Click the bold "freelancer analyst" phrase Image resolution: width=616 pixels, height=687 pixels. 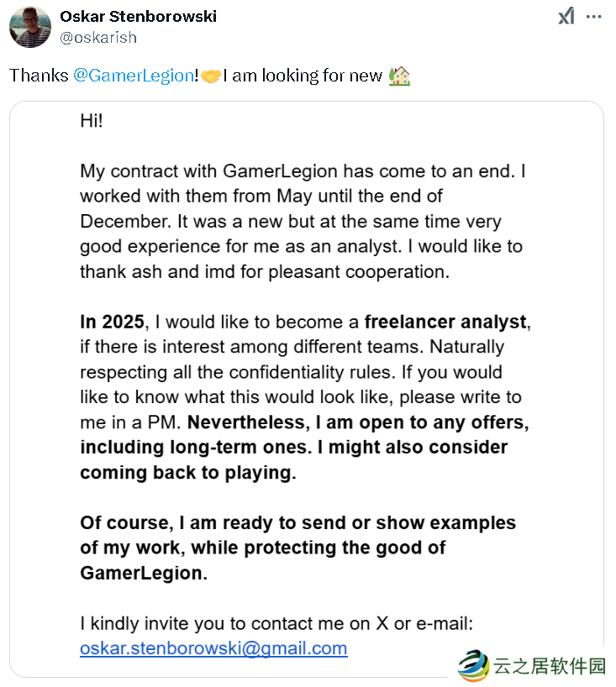(x=447, y=322)
